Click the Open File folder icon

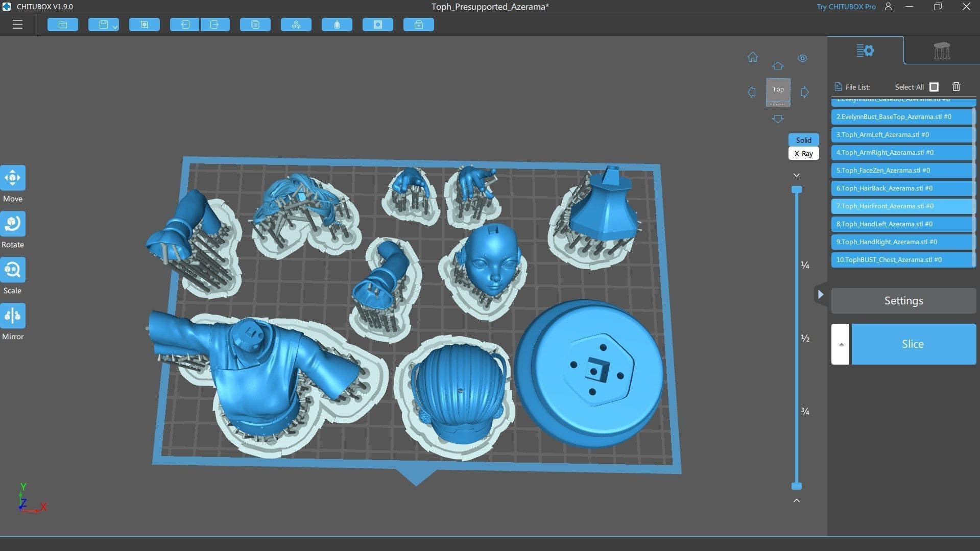(x=63, y=25)
